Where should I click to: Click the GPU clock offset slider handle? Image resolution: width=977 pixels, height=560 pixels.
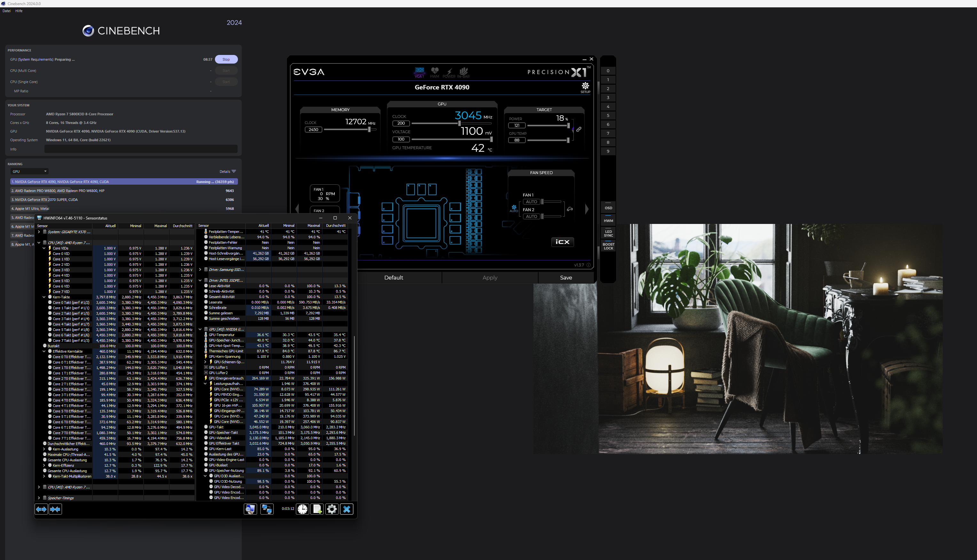coord(459,123)
